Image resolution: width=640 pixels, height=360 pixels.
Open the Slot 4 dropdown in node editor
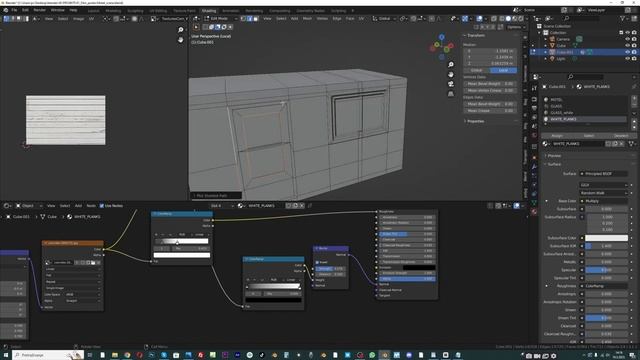pos(222,206)
